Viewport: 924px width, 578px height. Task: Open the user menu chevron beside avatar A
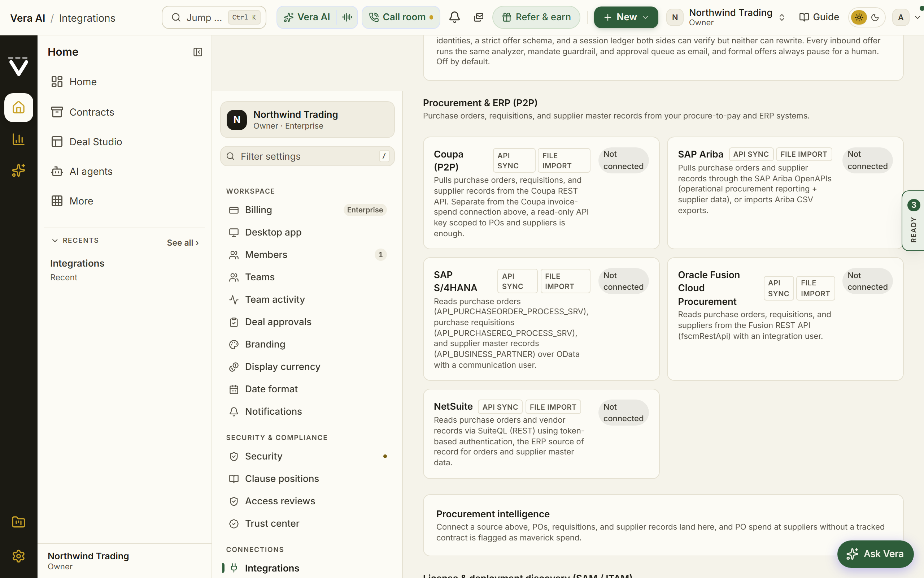click(x=917, y=17)
